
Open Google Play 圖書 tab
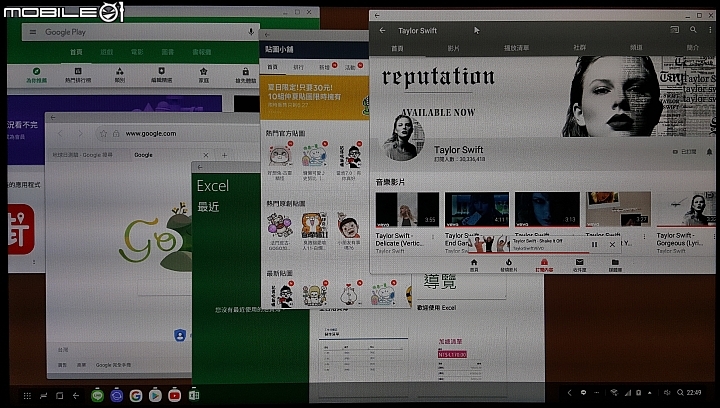168,52
